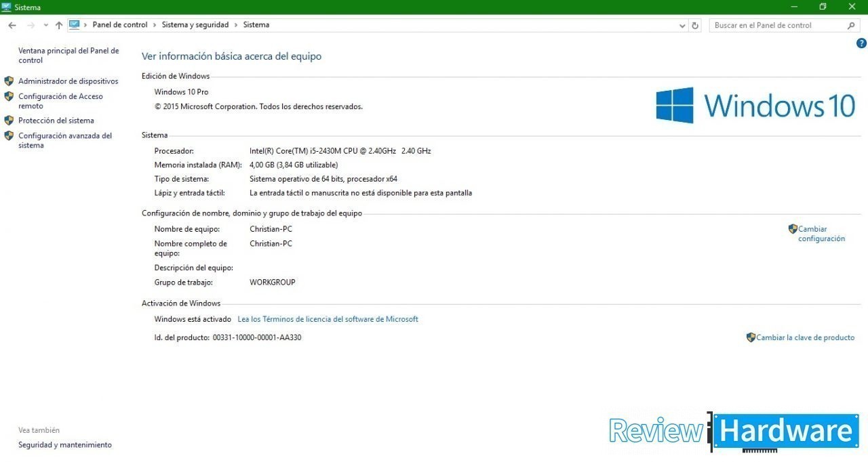Open 'Administrador de dispositivos' link
The height and width of the screenshot is (462, 868).
68,81
